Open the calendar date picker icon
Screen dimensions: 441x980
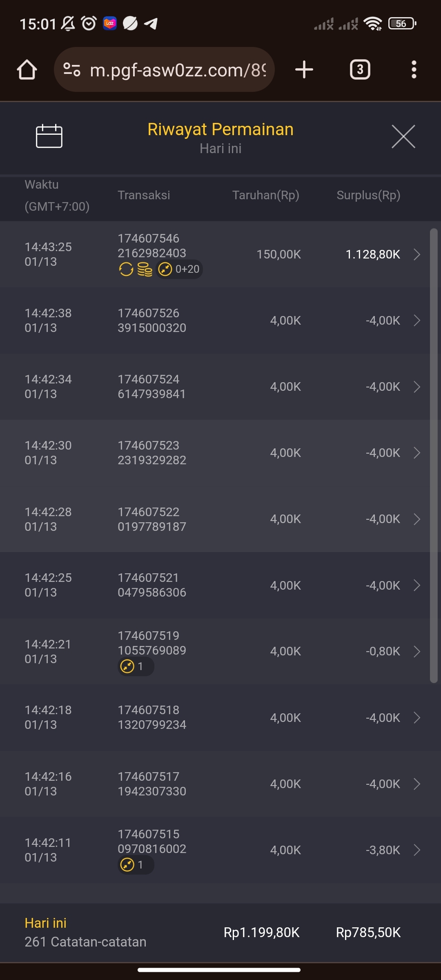(x=49, y=136)
